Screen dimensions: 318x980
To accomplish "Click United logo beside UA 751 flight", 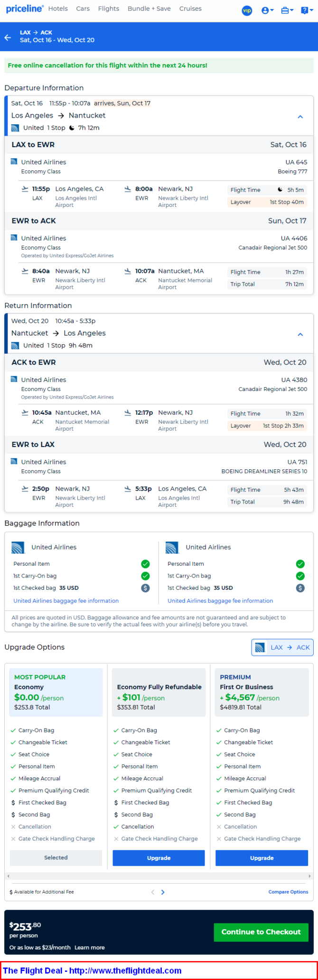I will [x=14, y=461].
